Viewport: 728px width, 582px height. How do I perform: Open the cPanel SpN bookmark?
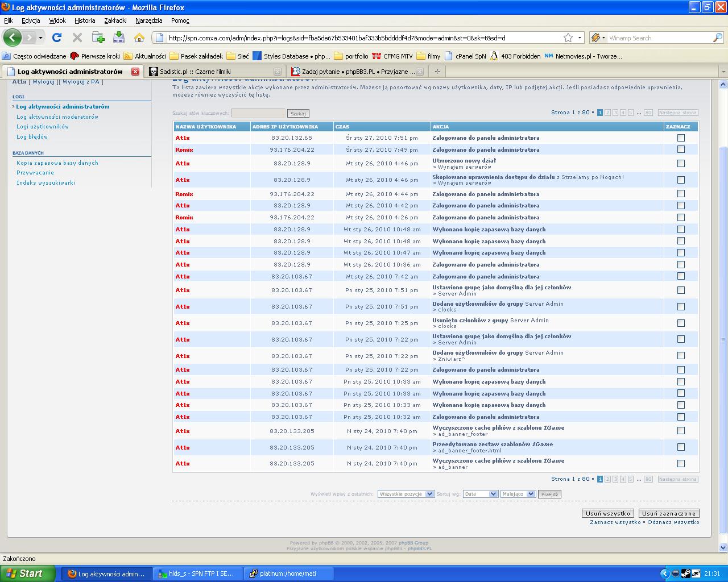[x=465, y=56]
